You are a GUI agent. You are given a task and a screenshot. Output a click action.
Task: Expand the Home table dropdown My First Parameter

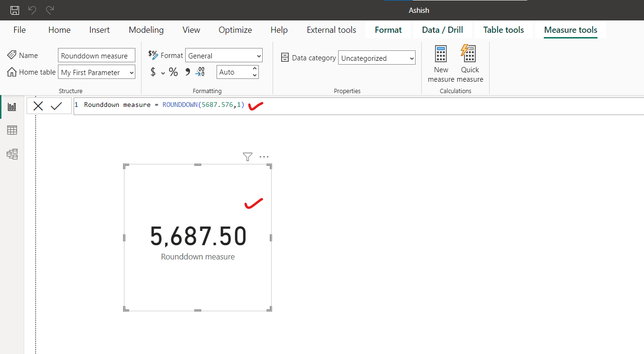click(96, 72)
